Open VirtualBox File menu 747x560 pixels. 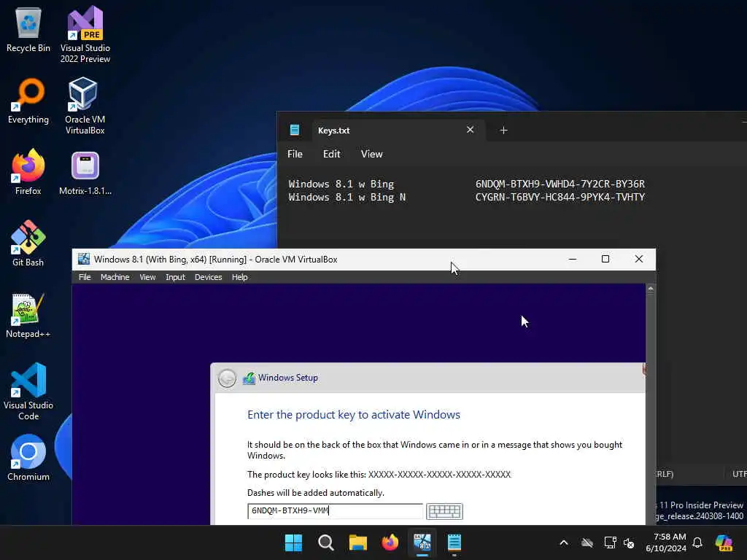pos(85,277)
